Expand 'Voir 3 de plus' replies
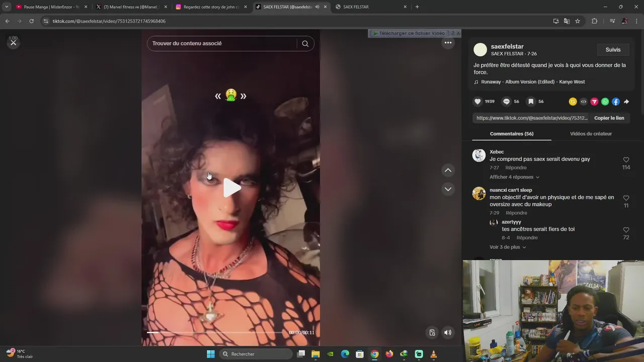 (x=508, y=247)
